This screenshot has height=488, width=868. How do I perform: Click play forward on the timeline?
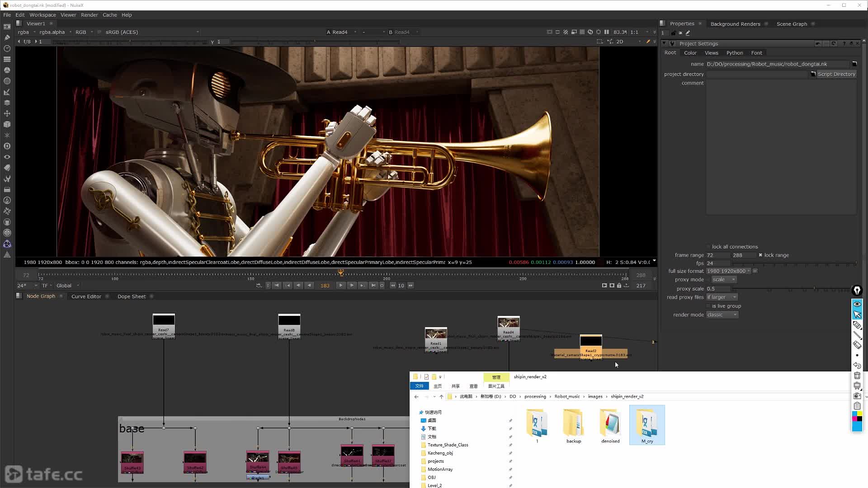pyautogui.click(x=341, y=286)
